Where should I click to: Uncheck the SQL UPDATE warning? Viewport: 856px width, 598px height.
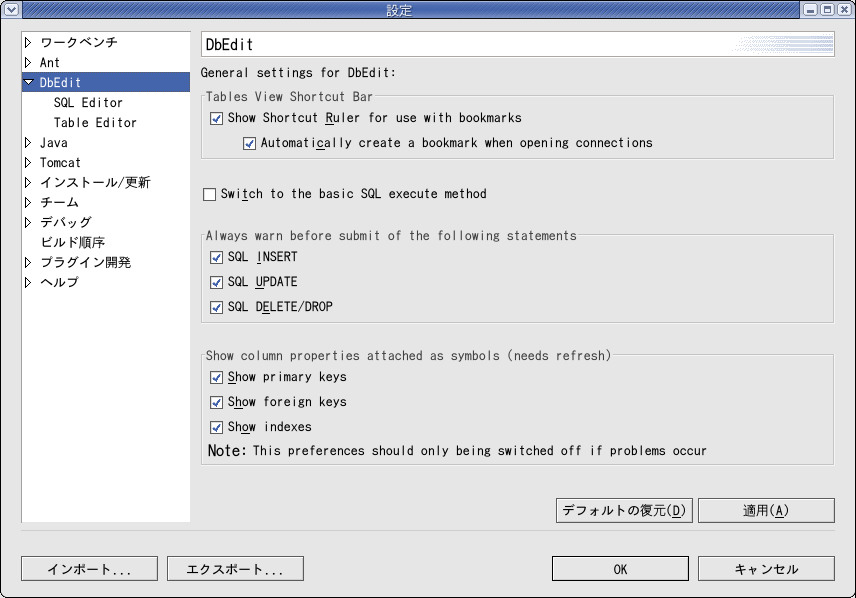217,282
